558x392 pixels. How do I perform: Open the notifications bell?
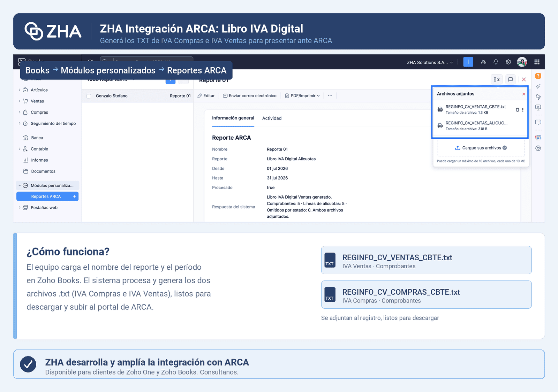[x=496, y=62]
